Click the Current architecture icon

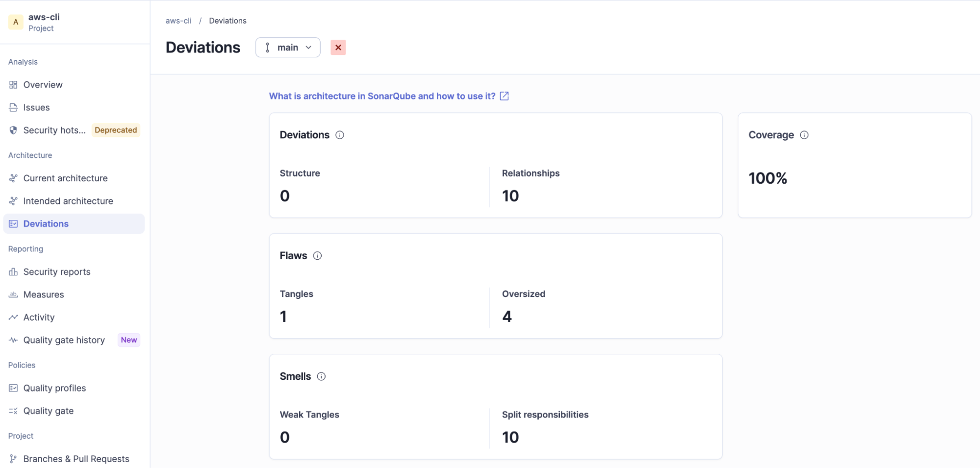coord(13,178)
